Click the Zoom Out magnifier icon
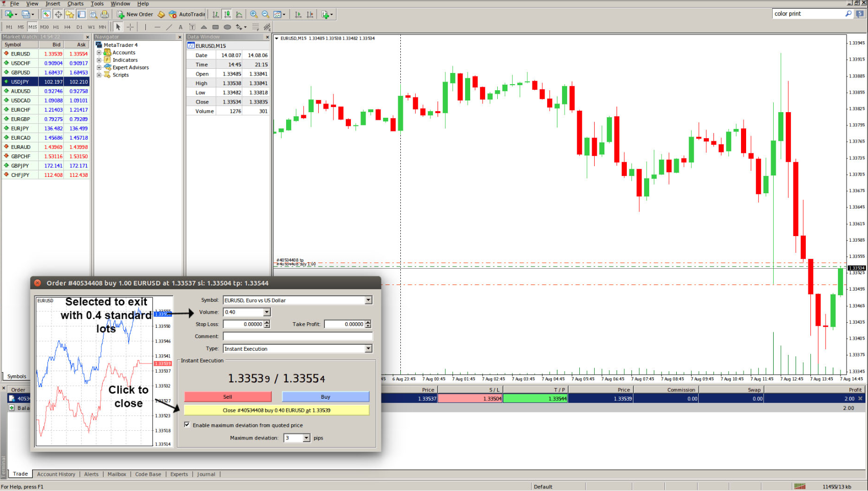 coord(265,14)
